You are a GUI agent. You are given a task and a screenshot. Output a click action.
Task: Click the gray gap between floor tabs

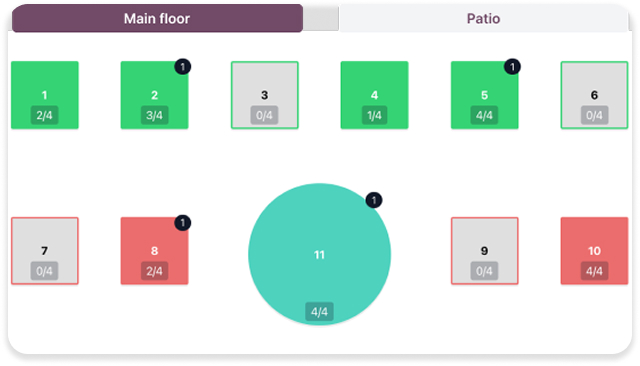321,18
